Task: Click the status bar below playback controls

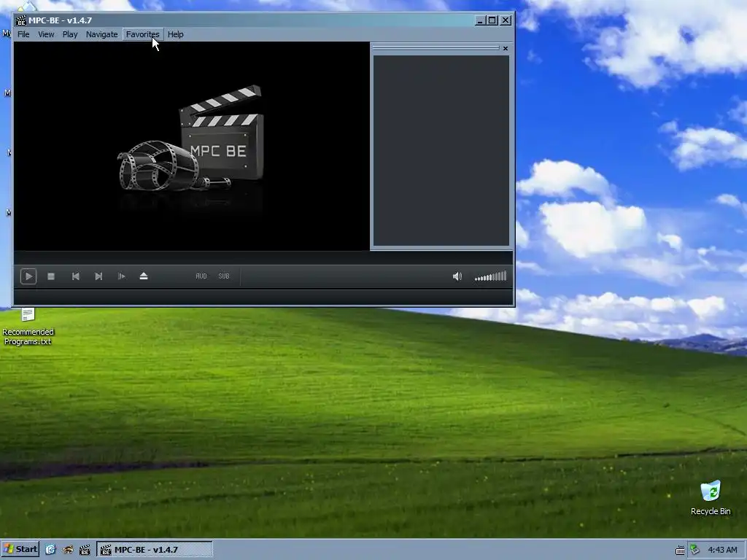Action: tap(263, 297)
